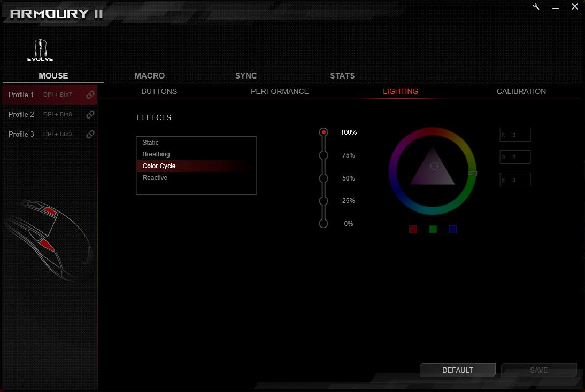Select the Color Cycle effect
The height and width of the screenshot is (392, 585).
tap(196, 166)
